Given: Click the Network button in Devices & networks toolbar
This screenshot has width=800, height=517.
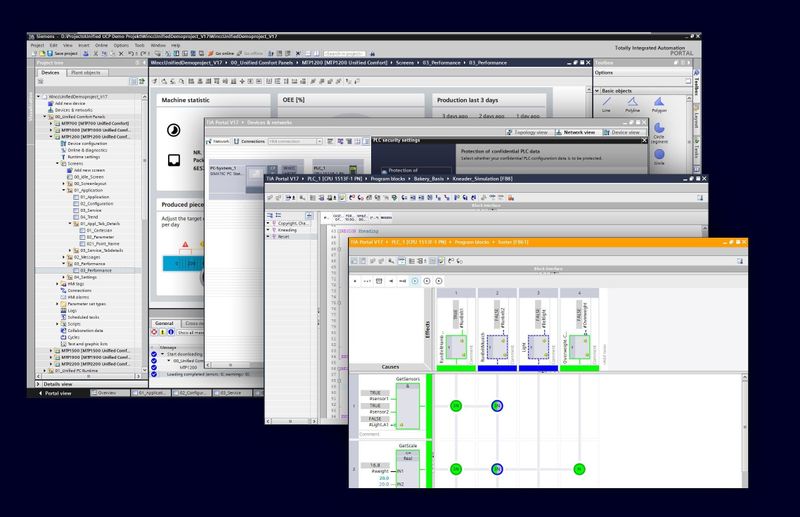Looking at the screenshot, I should point(218,141).
